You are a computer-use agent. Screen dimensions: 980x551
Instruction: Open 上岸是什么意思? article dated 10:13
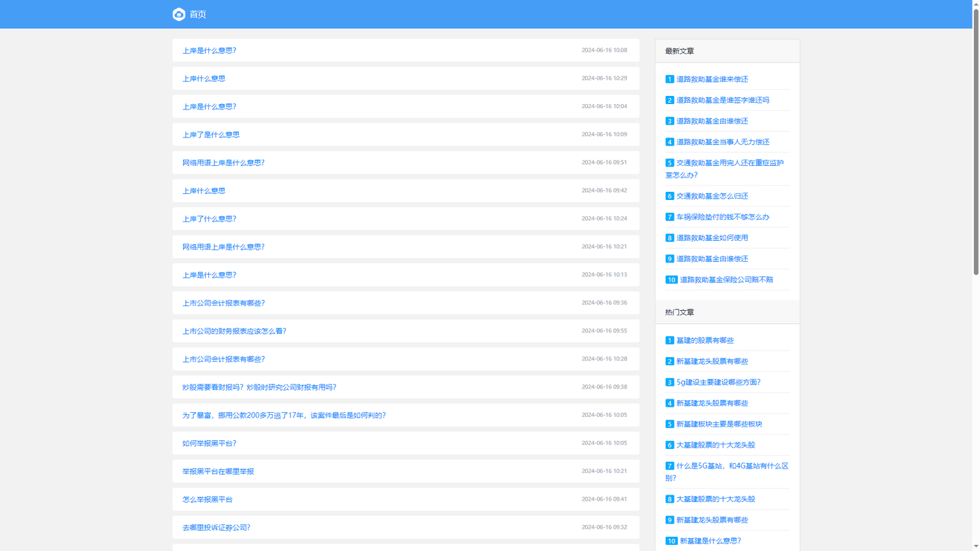click(209, 275)
